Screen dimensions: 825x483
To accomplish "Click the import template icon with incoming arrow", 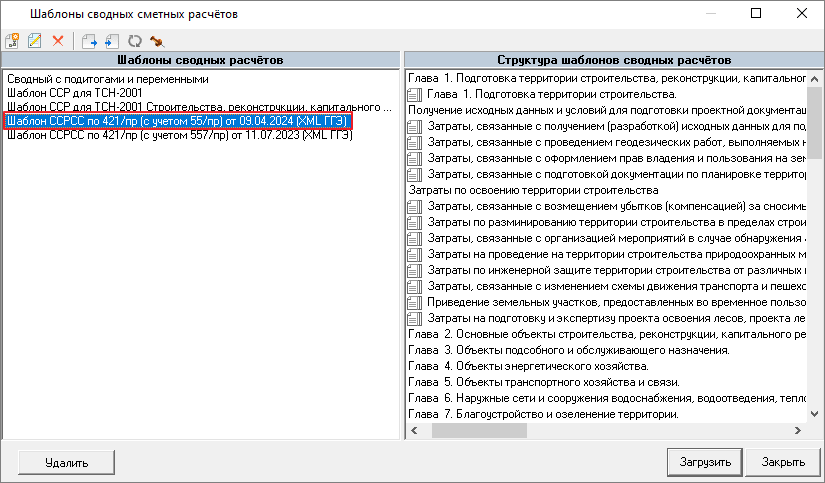I will pyautogui.click(x=111, y=41).
